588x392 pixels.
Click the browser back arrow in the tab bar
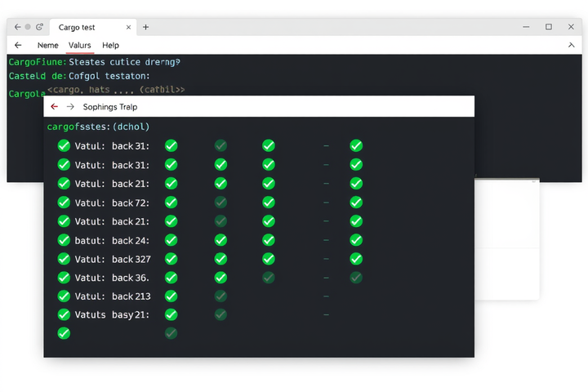18,27
